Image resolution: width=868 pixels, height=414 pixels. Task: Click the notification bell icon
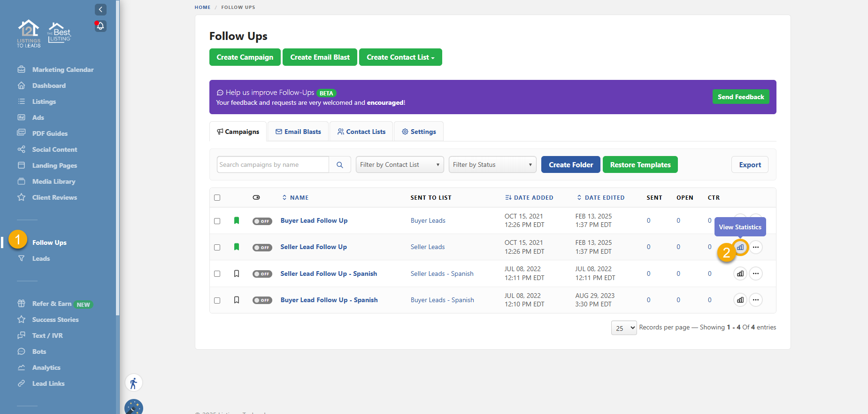tap(100, 26)
